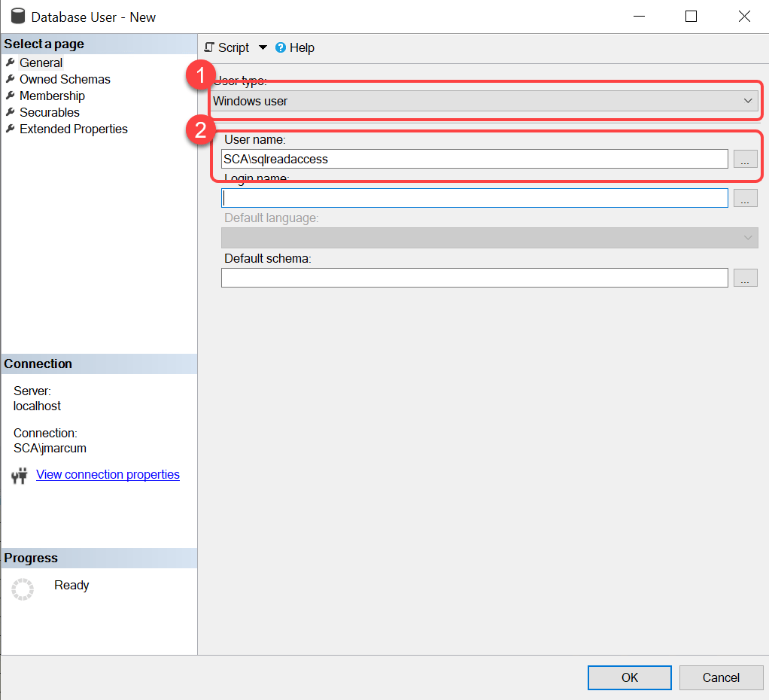Browse for login name with ellipsis button
This screenshot has height=700, width=769.
(744, 198)
